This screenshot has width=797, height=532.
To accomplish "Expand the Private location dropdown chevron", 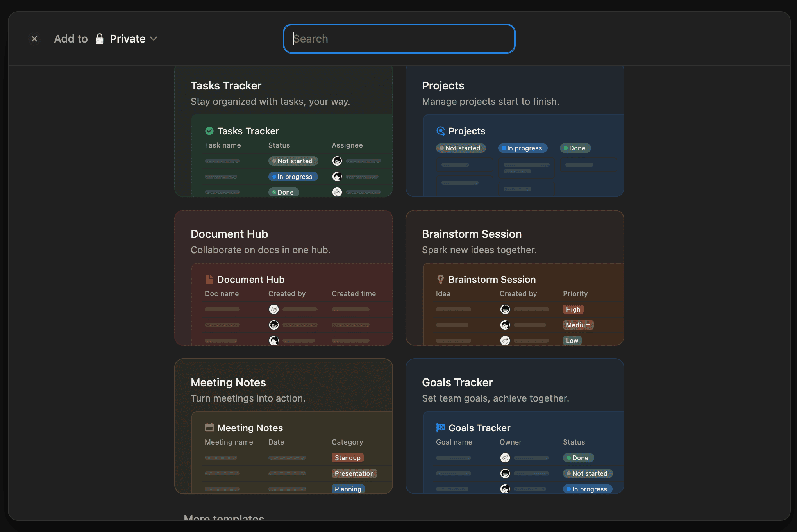I will tap(154, 39).
